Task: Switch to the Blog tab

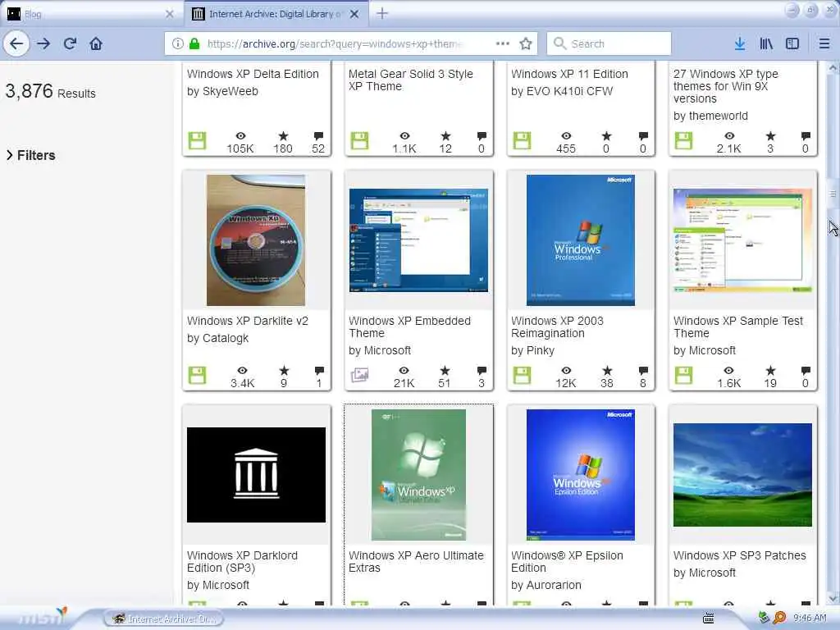Action: [x=91, y=14]
